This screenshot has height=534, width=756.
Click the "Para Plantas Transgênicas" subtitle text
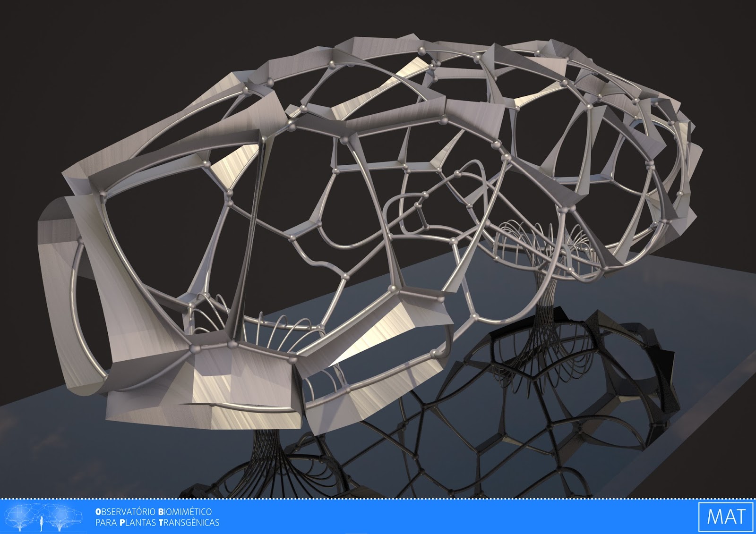click(157, 523)
